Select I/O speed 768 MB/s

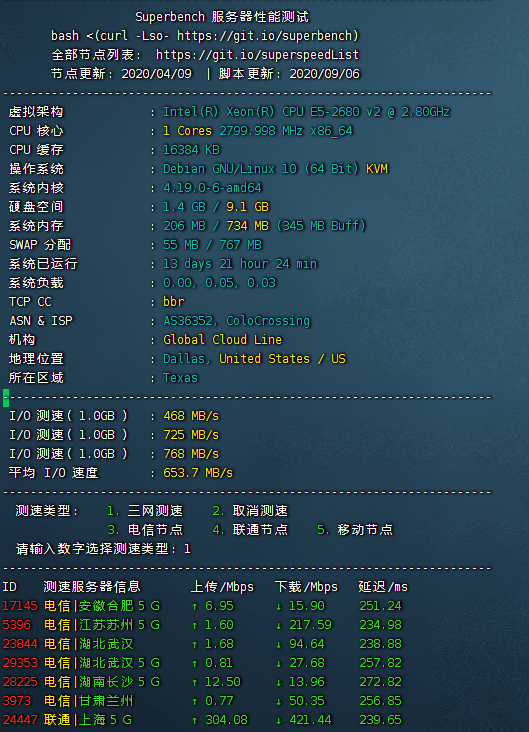191,454
